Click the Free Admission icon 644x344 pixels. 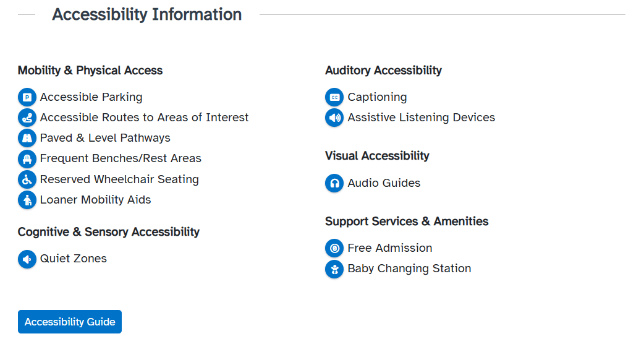pos(334,248)
